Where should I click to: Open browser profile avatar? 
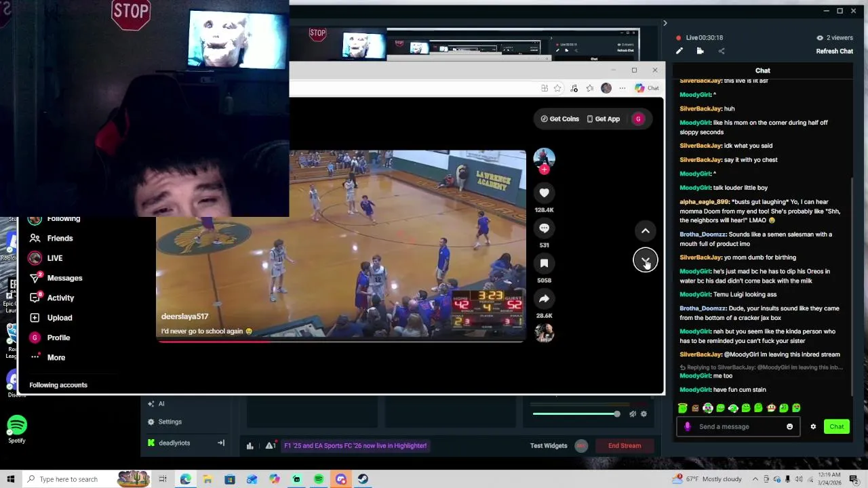tap(606, 88)
